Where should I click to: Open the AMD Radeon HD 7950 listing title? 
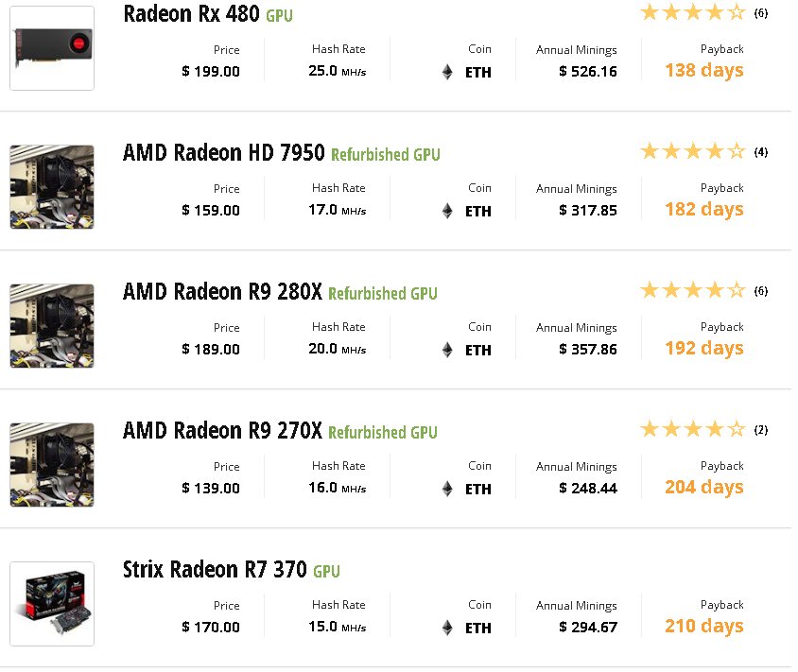(x=224, y=153)
